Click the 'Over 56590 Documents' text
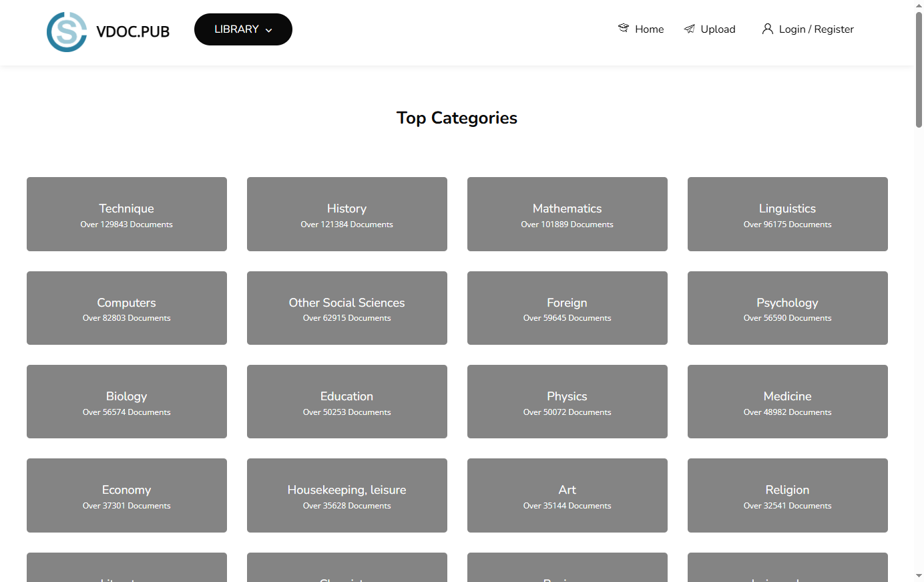The width and height of the screenshot is (924, 582). click(x=788, y=318)
